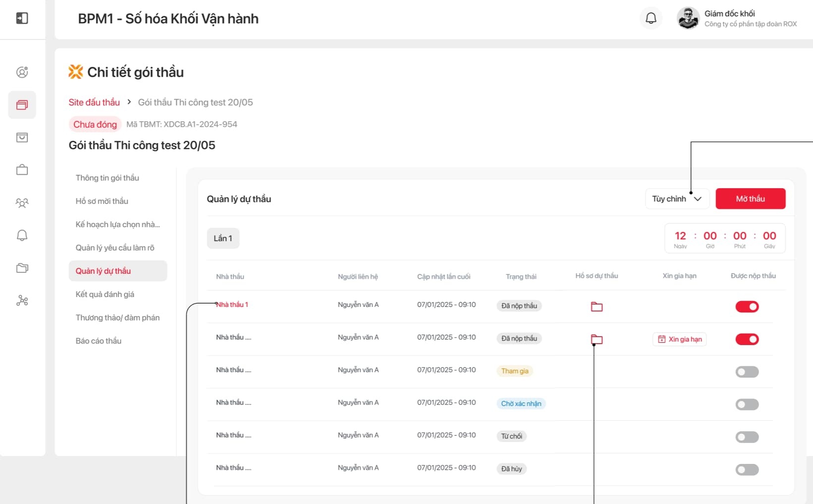Click the user account icon in sidebar
Screen dimensions: 813x504
[22, 72]
